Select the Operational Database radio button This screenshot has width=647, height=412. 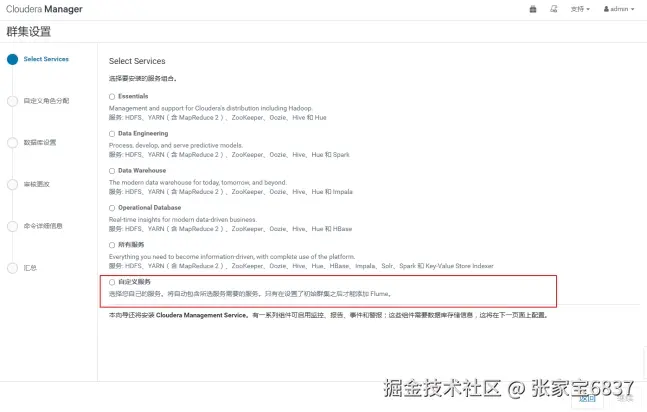[x=112, y=208]
